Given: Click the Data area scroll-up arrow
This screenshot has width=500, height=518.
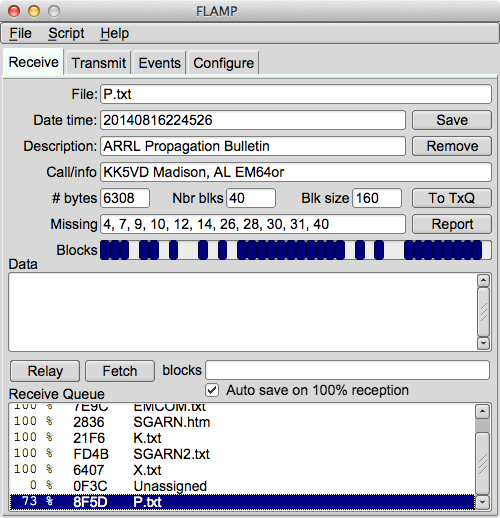Looking at the screenshot, I should [483, 280].
